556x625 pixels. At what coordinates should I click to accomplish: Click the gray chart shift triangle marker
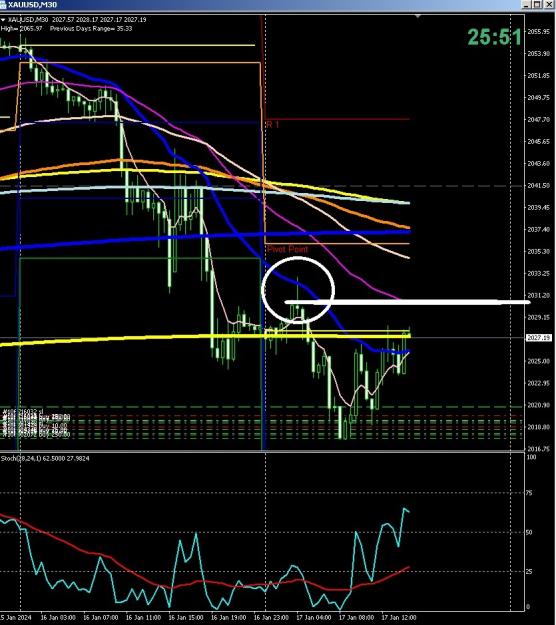pyautogui.click(x=418, y=17)
